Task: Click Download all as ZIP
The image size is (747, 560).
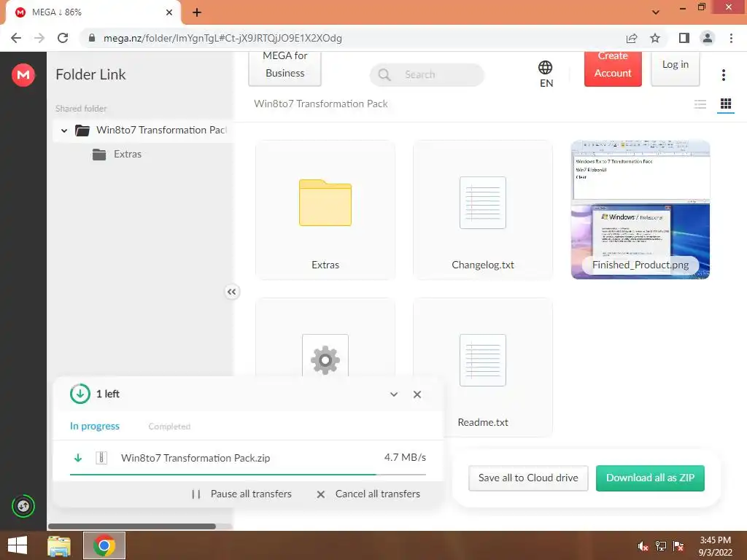Action: tap(650, 478)
